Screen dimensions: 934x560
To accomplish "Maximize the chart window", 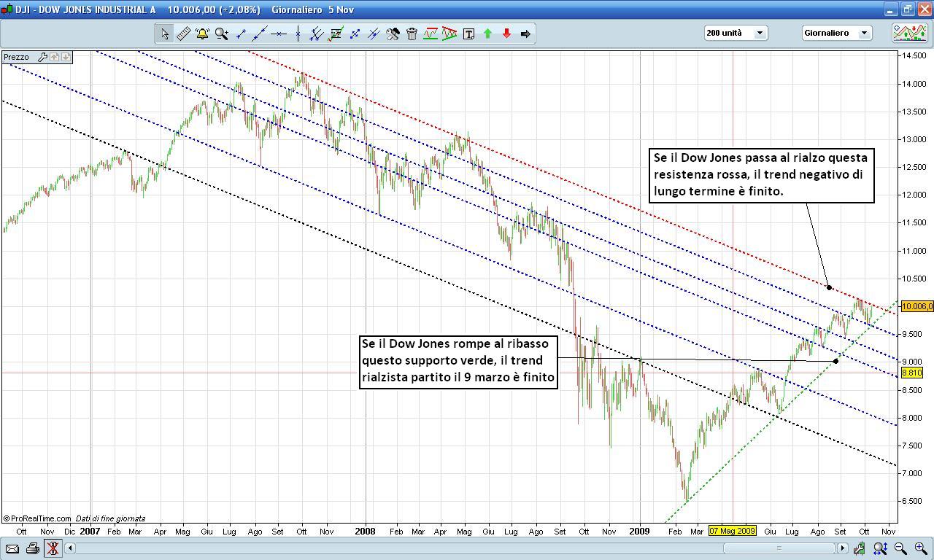I will tap(907, 9).
